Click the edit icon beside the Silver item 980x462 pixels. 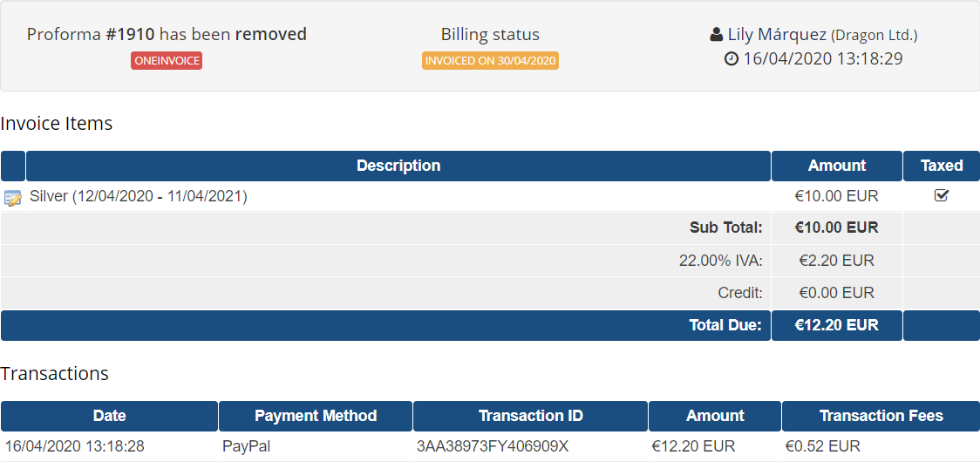pos(12,199)
